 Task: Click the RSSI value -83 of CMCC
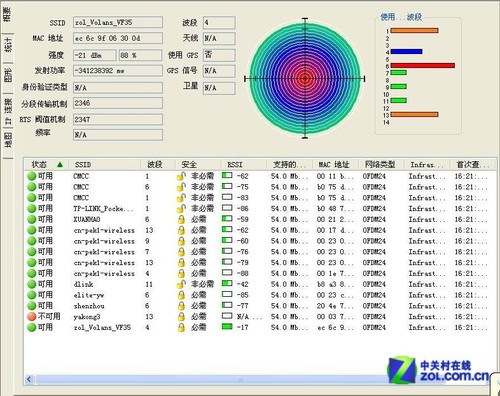click(x=243, y=198)
